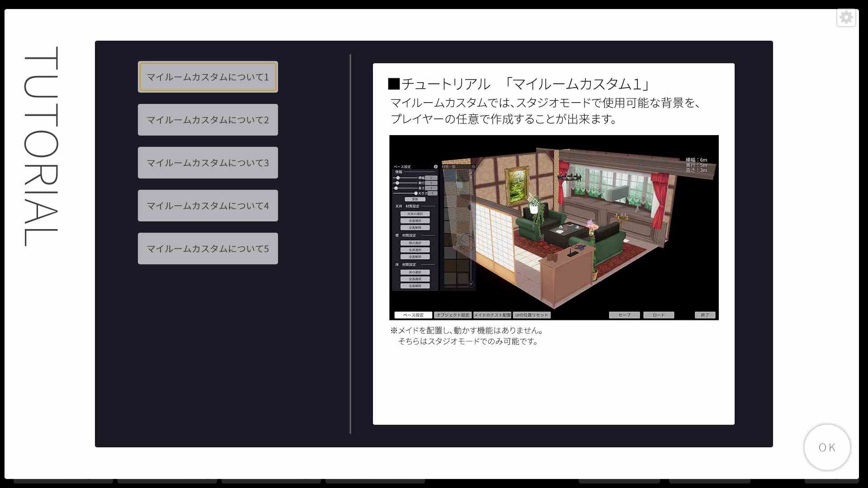This screenshot has width=868, height=488.
Task: Click メイドのテスト配置 tab in preview
Action: (x=492, y=315)
